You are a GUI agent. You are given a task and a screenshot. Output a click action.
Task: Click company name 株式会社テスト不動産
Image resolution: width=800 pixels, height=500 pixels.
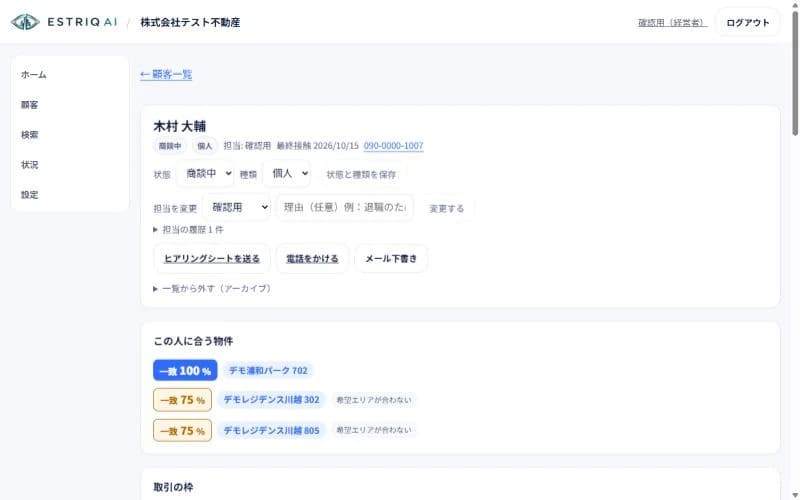pyautogui.click(x=190, y=22)
